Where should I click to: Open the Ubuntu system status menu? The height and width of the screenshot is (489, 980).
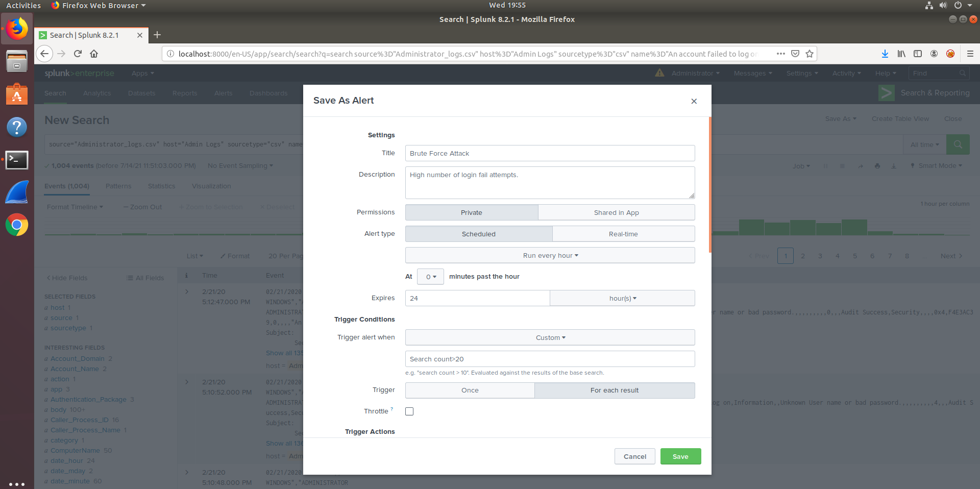[949, 5]
